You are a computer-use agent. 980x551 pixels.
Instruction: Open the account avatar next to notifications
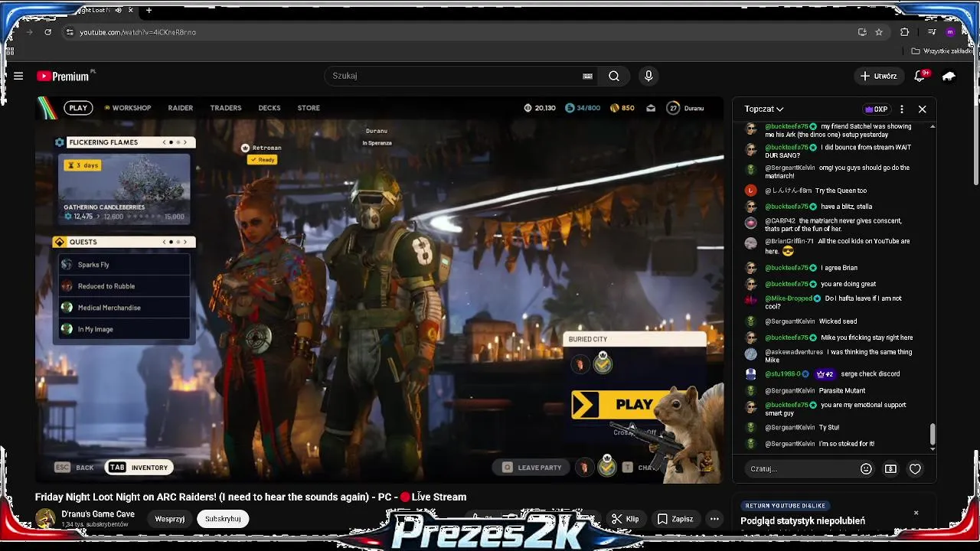[949, 76]
